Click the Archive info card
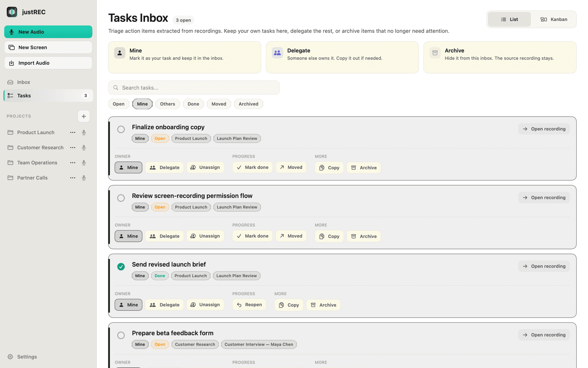The image size is (588, 368). tap(500, 57)
